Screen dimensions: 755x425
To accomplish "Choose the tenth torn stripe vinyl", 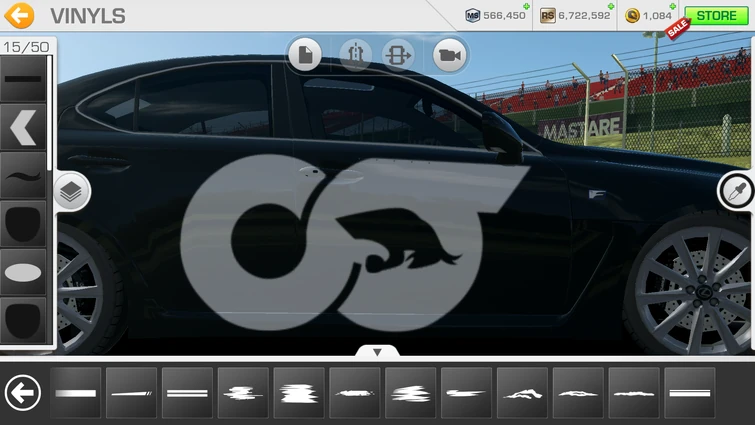I will pos(578,393).
